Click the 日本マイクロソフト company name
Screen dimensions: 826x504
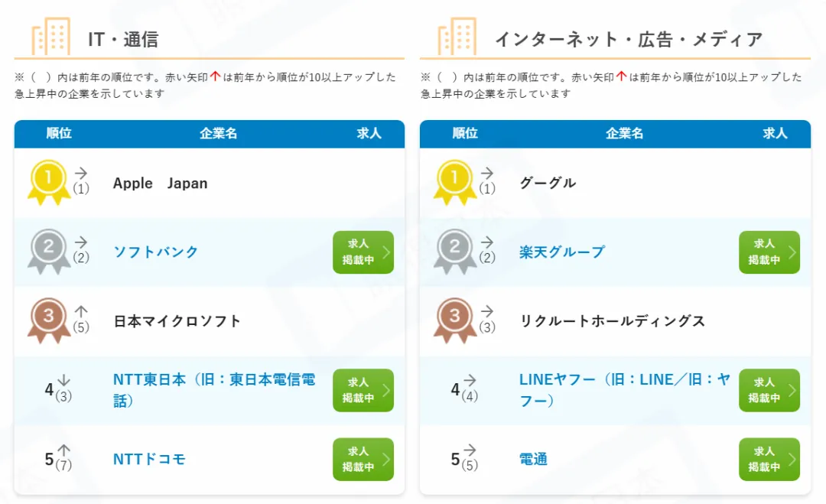pyautogui.click(x=177, y=321)
